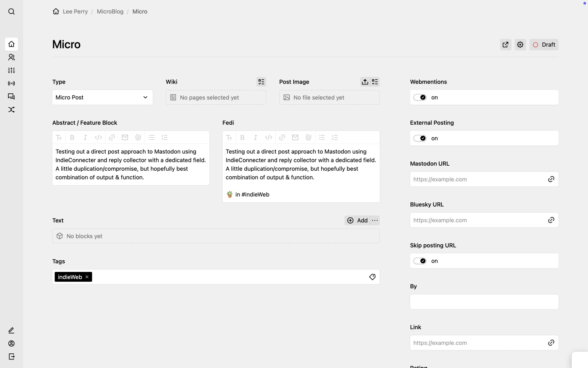Toggle Skip posting URL off

tap(420, 261)
